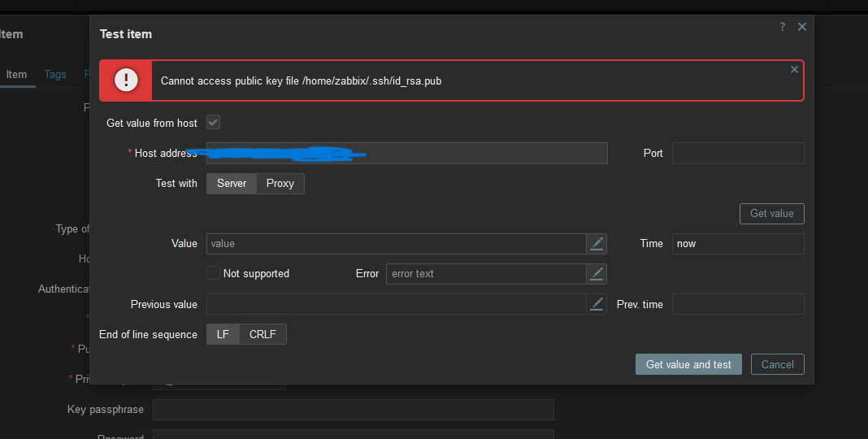Close the Test item dialog
The image size is (868, 439).
[x=801, y=27]
